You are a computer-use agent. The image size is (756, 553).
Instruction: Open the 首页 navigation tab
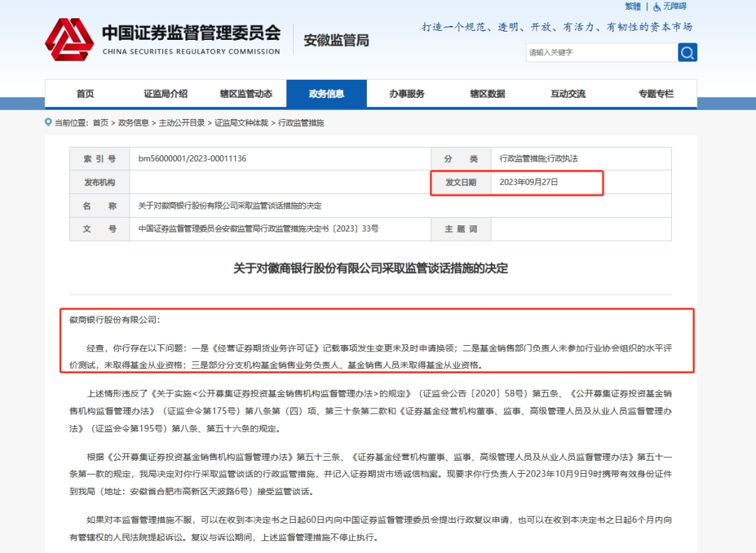click(85, 94)
